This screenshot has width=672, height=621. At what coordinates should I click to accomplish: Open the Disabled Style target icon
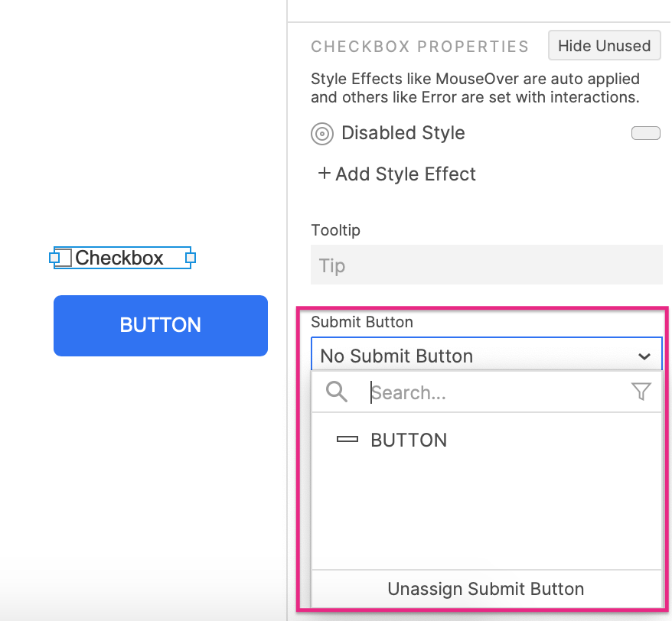322,134
